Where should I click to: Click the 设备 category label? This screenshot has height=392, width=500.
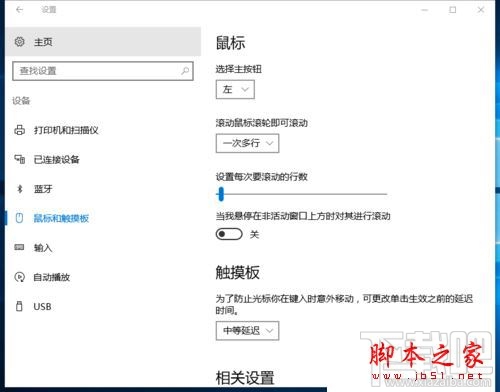pyautogui.click(x=21, y=101)
